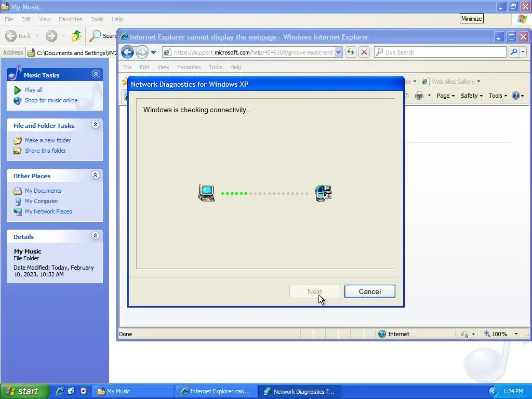Cancel the Network Diagnostics check
The image size is (532, 399).
click(369, 291)
